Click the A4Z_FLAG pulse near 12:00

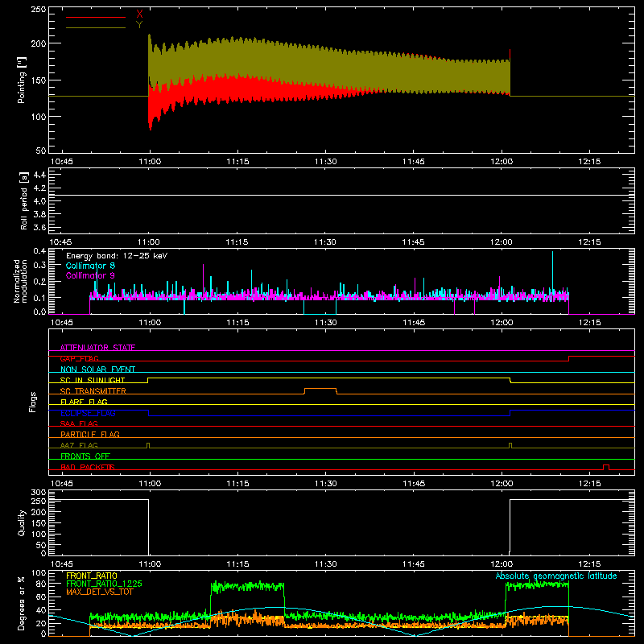[x=510, y=445]
